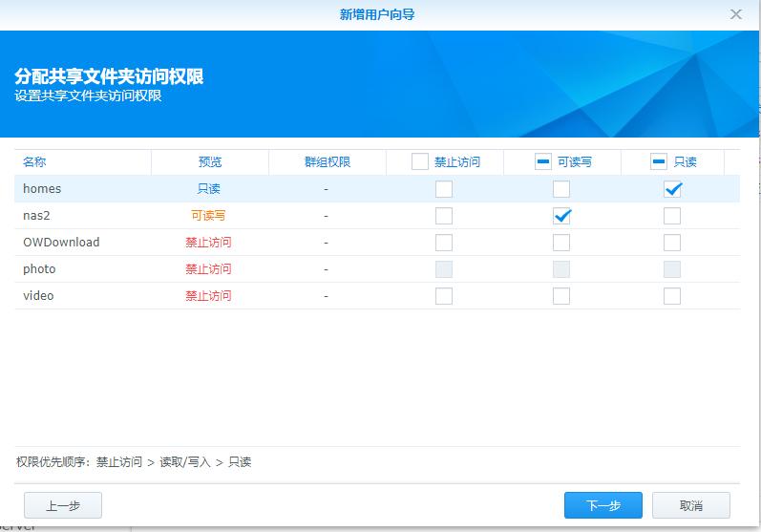Select the homes folder row name
The height and width of the screenshot is (532, 761).
[x=42, y=189]
